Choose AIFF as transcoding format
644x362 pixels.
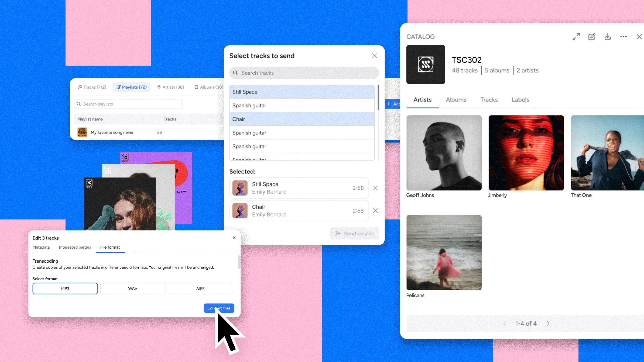click(200, 288)
